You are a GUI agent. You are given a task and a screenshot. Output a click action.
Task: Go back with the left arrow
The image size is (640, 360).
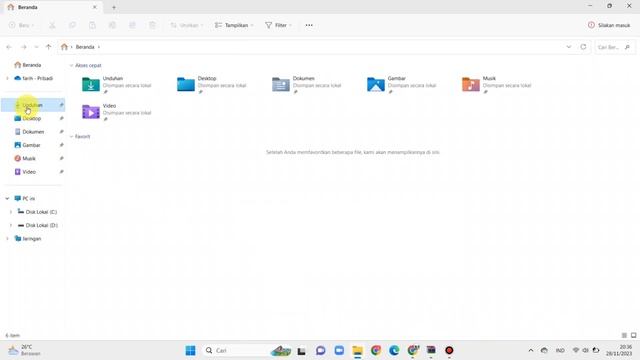(x=9, y=47)
